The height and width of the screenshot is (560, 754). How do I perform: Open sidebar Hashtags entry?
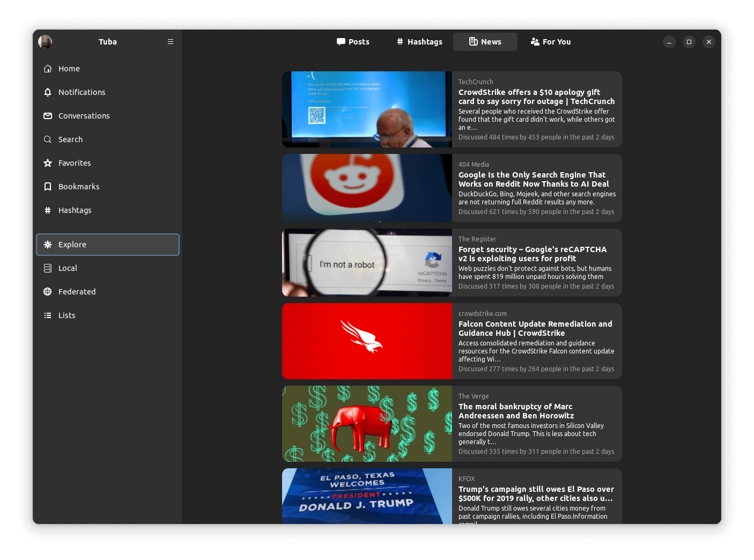coord(75,210)
